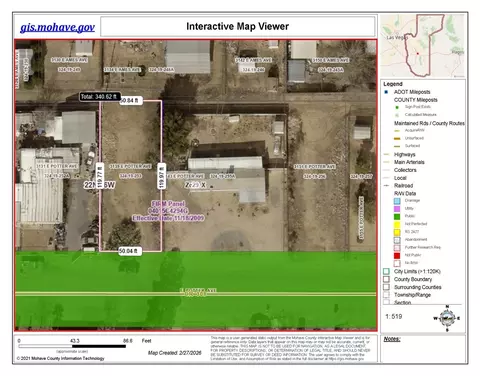This screenshot has height=376, width=480.
Task: Select the Utility purple swatch
Action: [397, 209]
